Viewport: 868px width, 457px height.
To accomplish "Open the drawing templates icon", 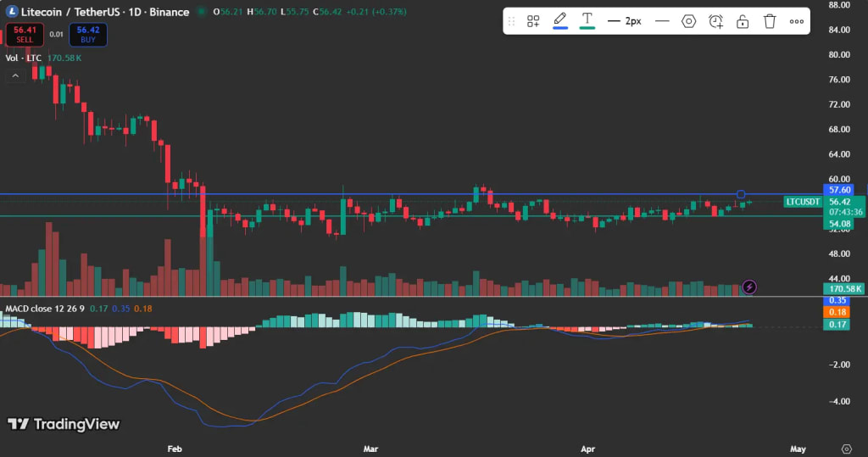I will (533, 21).
